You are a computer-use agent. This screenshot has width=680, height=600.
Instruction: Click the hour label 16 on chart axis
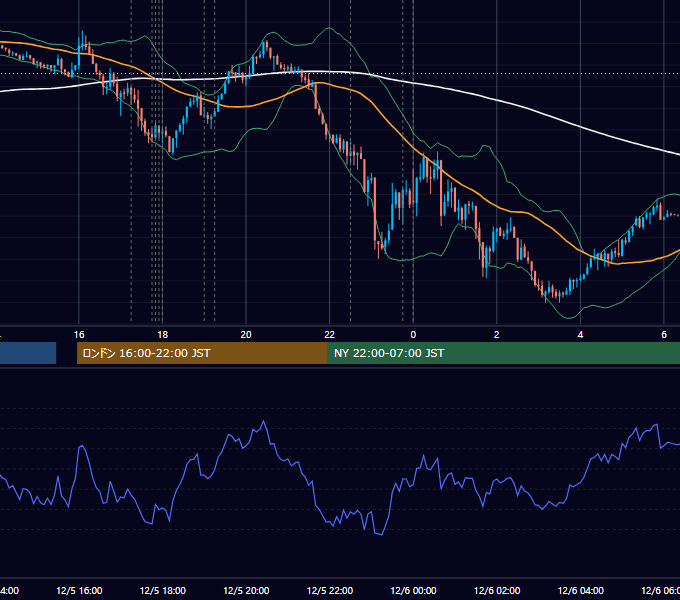[79, 335]
